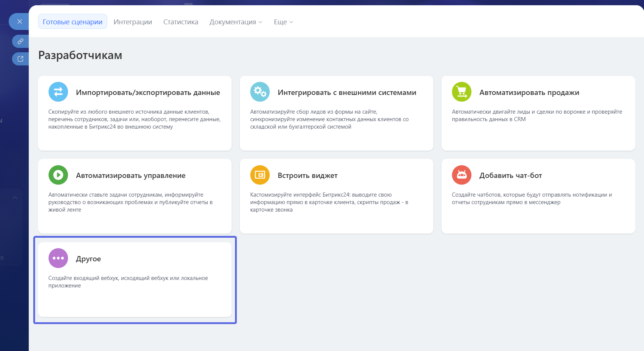Viewport: 644px width, 351px height.
Task: Close the slider panel with X button
Action: coord(19,21)
